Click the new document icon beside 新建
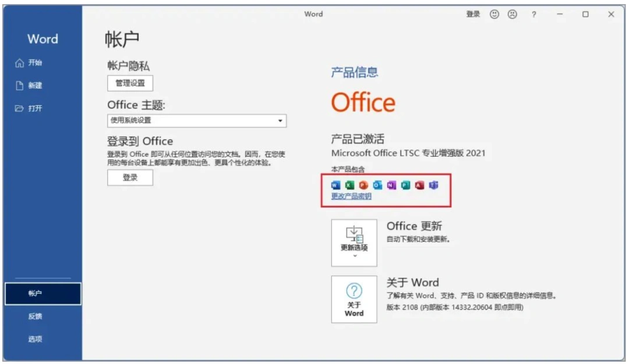The image size is (629, 364). pyautogui.click(x=19, y=86)
